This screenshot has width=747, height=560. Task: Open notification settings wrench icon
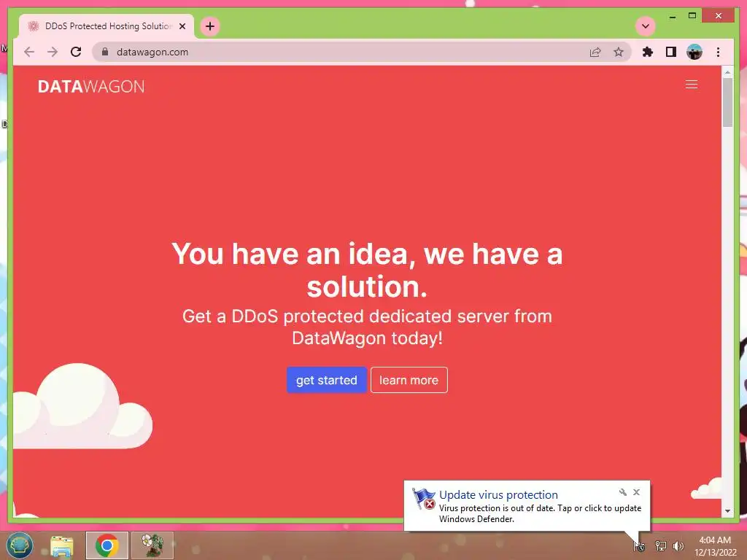click(623, 492)
